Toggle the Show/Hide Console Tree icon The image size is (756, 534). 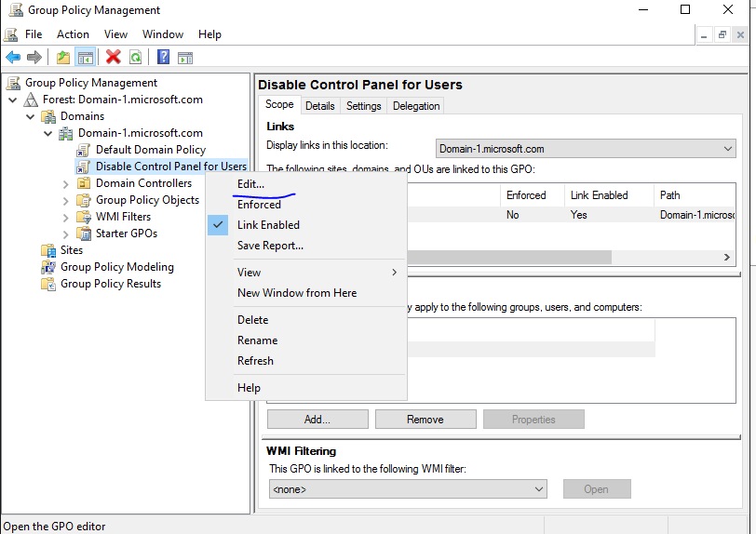86,58
